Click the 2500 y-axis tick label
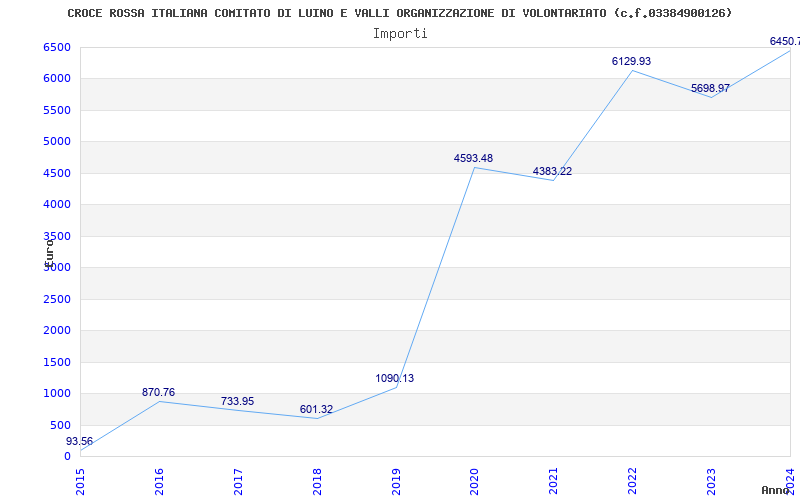This screenshot has width=800, height=500. (57, 299)
